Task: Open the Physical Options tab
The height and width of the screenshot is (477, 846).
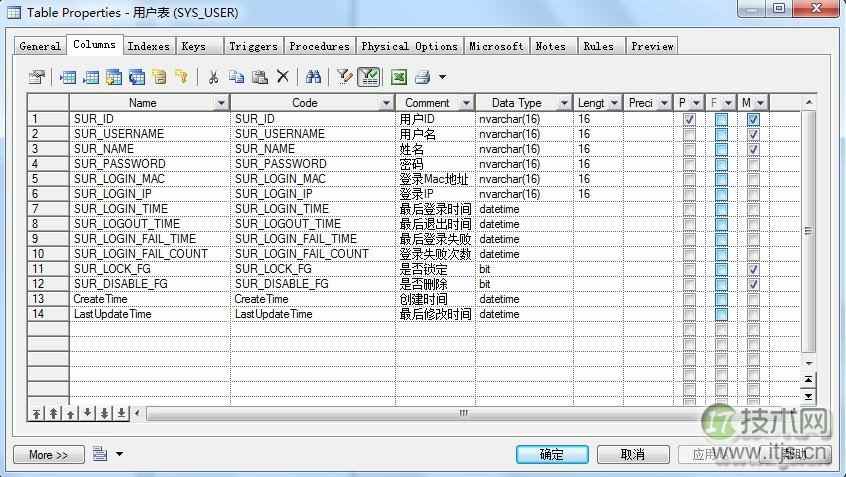Action: tap(409, 46)
